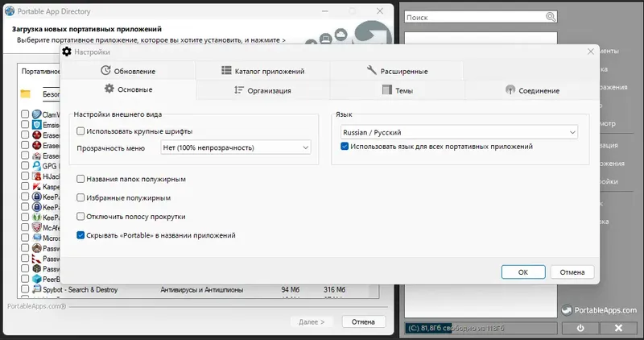Click the 94 Мб size value
644x340 pixels.
point(291,289)
